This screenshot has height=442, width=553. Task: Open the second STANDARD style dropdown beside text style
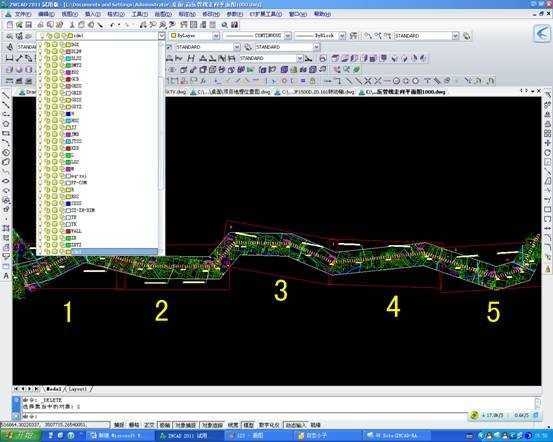point(316,47)
